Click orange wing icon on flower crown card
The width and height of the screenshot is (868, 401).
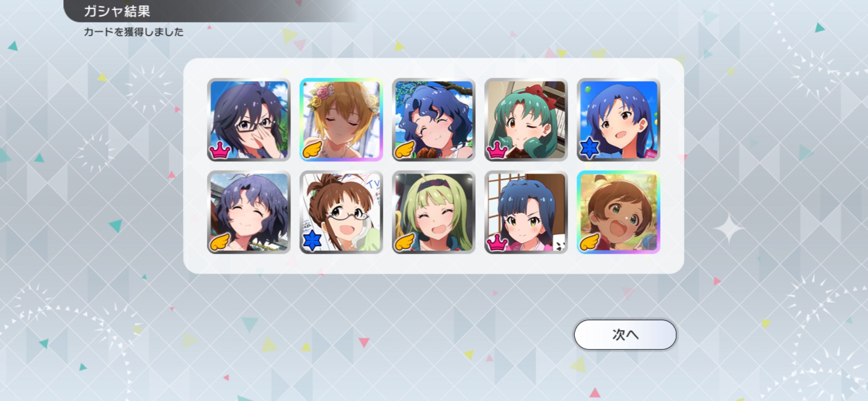click(312, 149)
